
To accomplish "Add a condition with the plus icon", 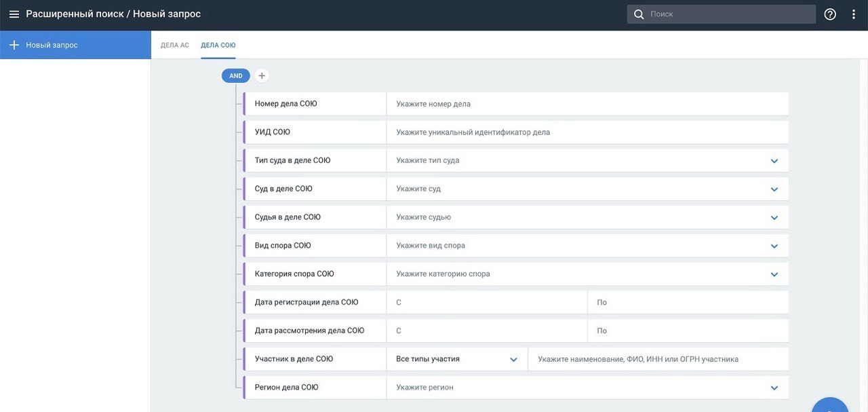I will pyautogui.click(x=262, y=76).
